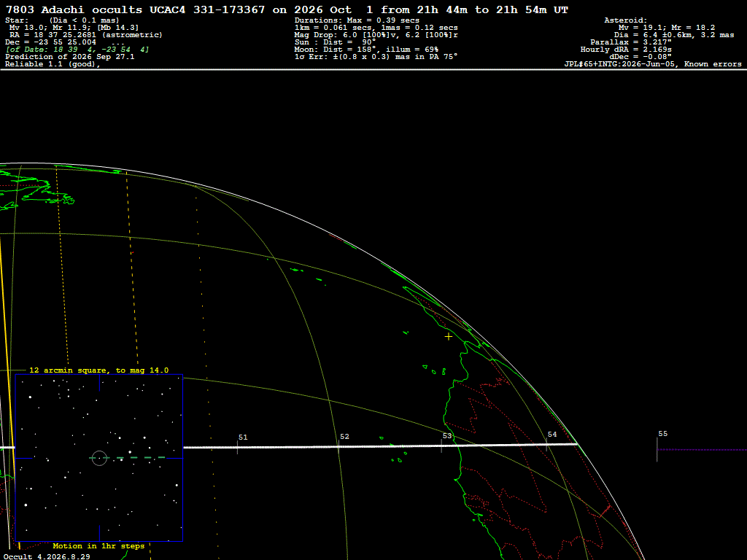The height and width of the screenshot is (560, 747).
Task: Click the 'Occult 4.2026.8.29' version text
Action: tap(47, 556)
